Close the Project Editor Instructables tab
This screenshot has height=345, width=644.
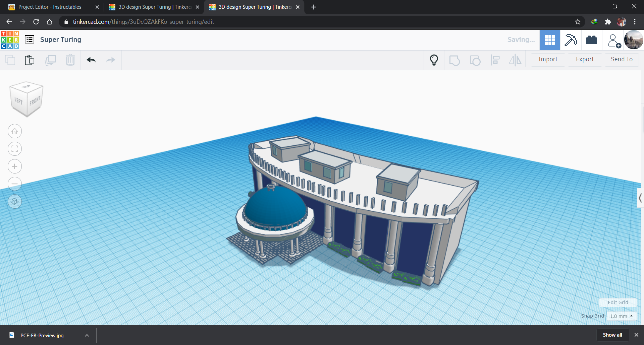coord(97,7)
